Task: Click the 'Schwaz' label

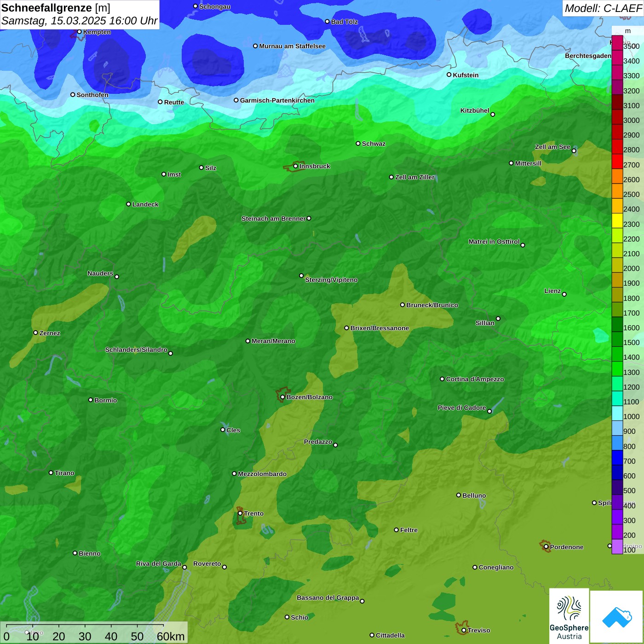Action: tap(374, 144)
